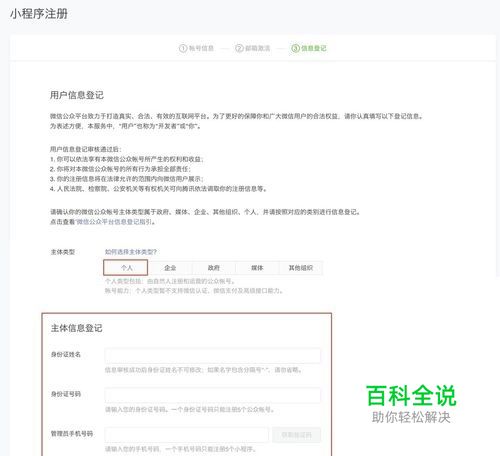
Task: Click the 用户信息登记 heading
Action: [x=77, y=95]
